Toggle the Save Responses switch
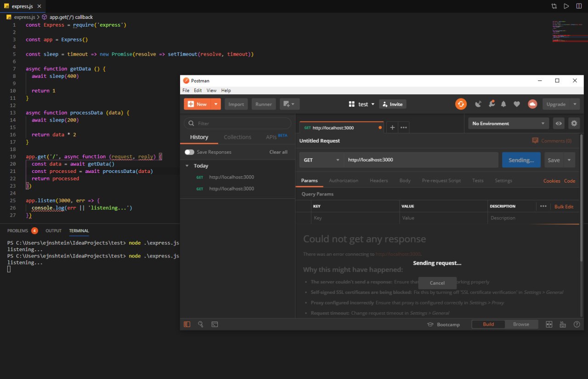Viewport: 588px width, 379px height. pos(189,152)
